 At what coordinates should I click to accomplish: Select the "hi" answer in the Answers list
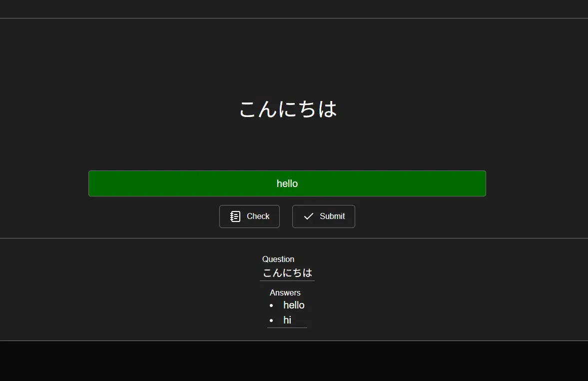(287, 320)
